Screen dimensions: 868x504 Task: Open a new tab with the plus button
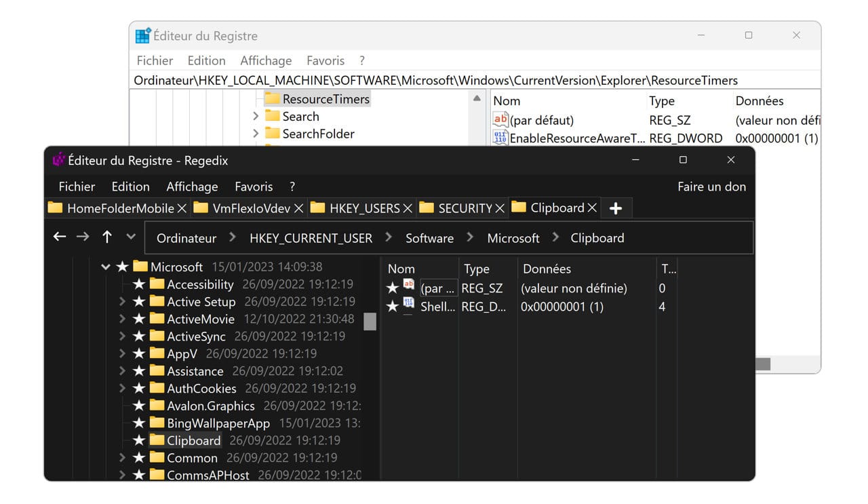[616, 208]
